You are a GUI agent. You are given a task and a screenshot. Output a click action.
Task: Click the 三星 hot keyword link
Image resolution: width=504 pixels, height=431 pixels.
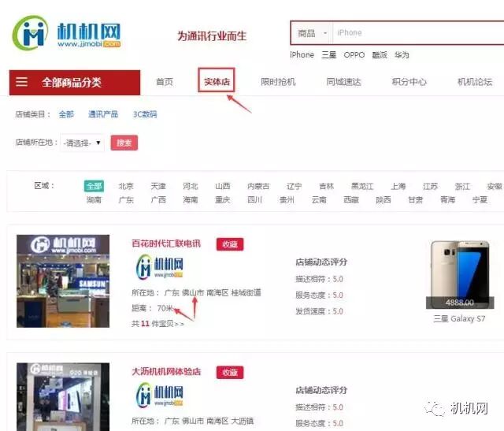pos(329,55)
